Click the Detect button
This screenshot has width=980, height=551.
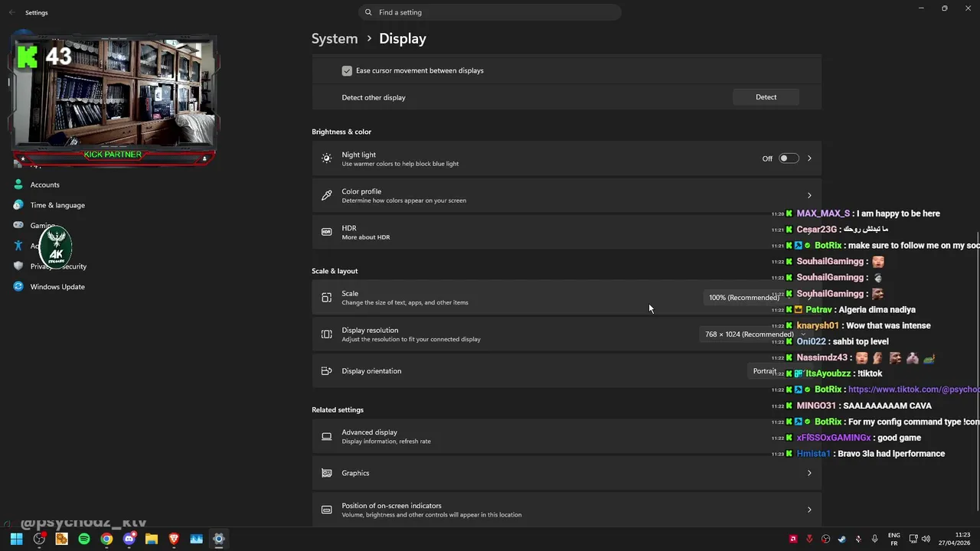point(766,97)
